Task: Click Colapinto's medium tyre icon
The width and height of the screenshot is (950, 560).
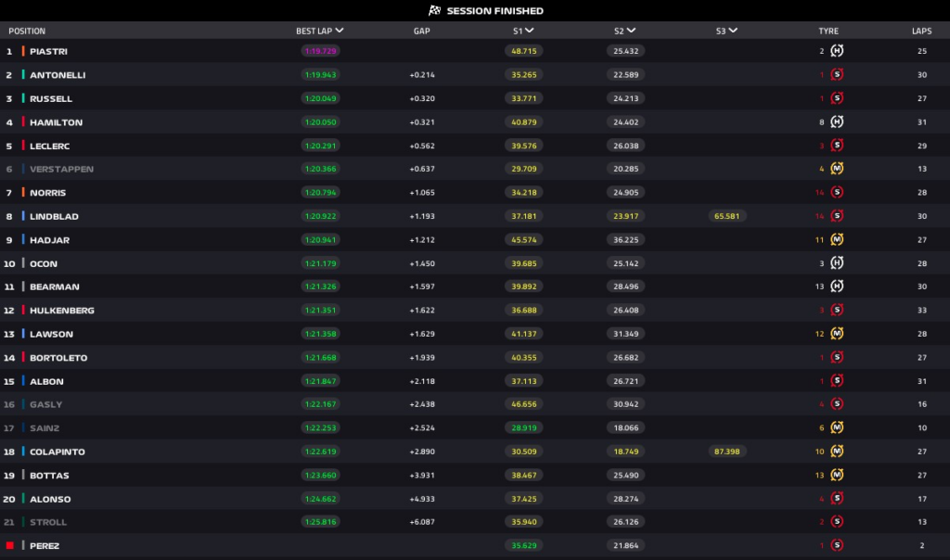Action: pos(837,452)
